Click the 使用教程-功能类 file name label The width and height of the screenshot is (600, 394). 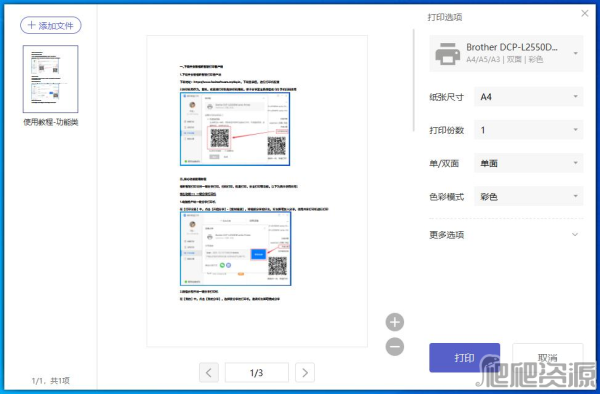pos(51,122)
